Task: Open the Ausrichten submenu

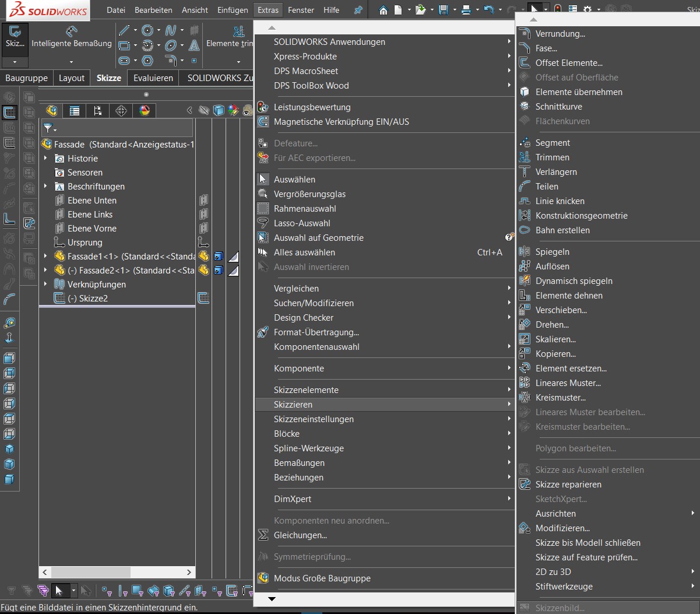Action: click(608, 514)
